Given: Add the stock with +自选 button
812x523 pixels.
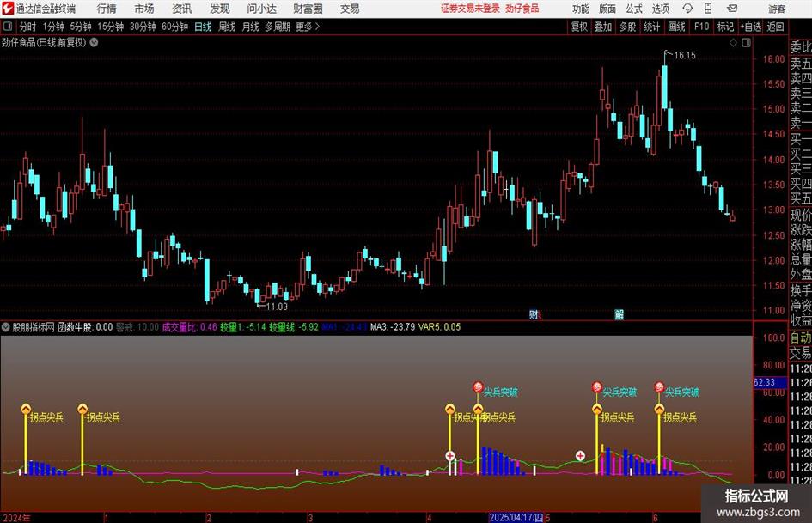Looking at the screenshot, I should point(750,27).
